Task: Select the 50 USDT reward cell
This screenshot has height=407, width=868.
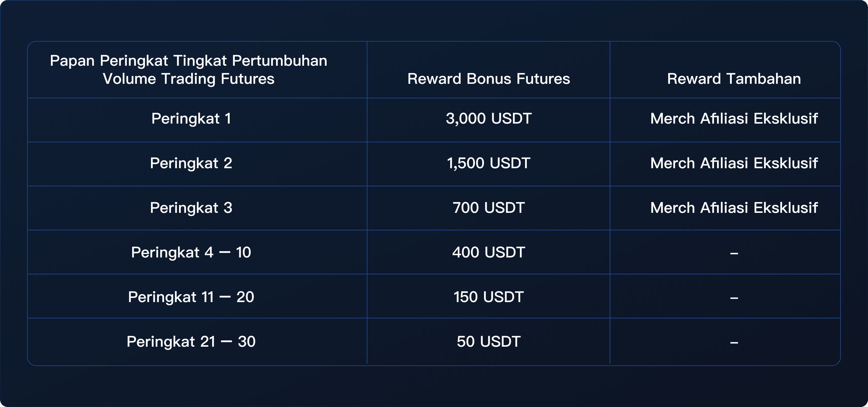Action: (x=489, y=342)
